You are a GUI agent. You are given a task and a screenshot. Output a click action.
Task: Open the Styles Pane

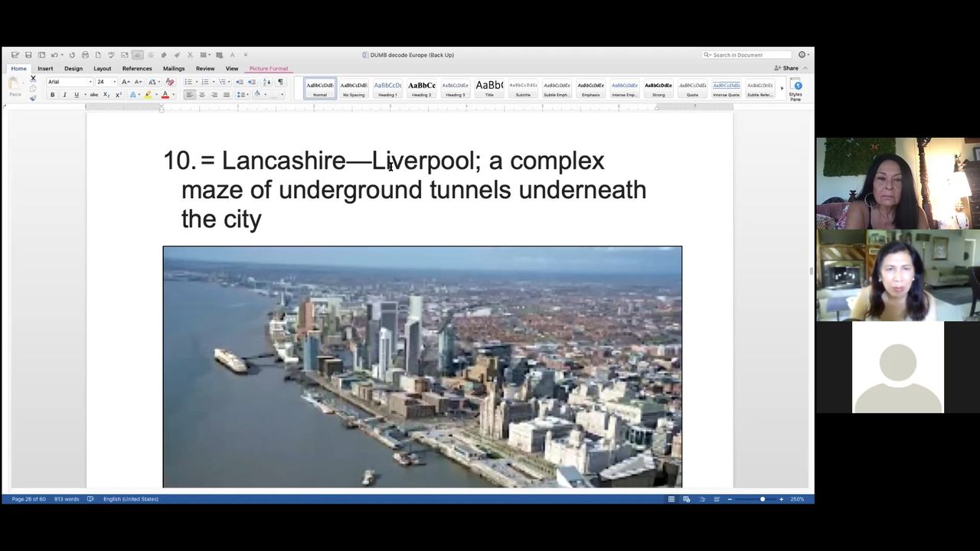(796, 89)
